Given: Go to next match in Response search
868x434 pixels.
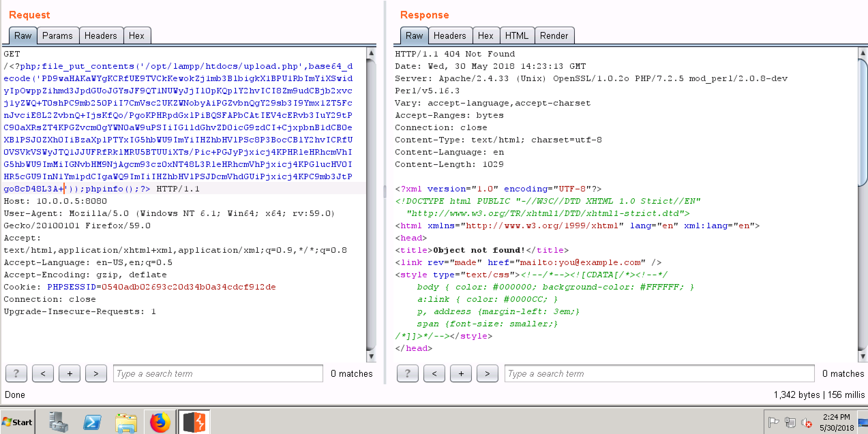Looking at the screenshot, I should pyautogui.click(x=487, y=374).
